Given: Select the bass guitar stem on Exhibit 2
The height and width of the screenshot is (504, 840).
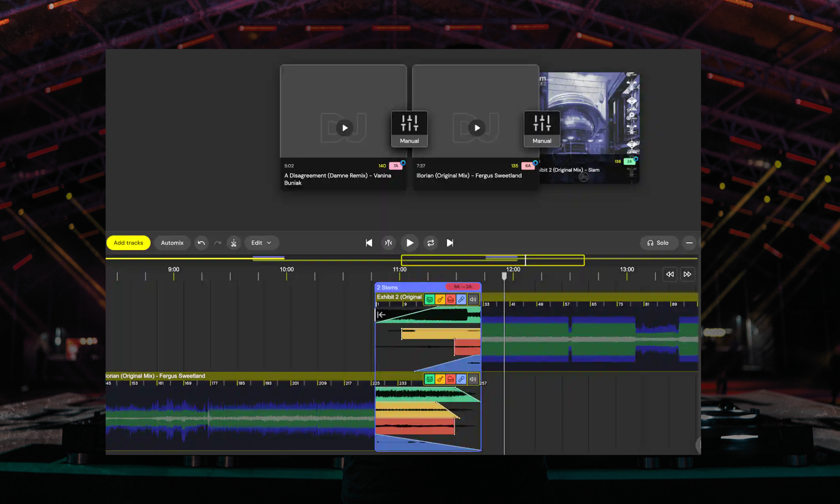Looking at the screenshot, I should (440, 299).
